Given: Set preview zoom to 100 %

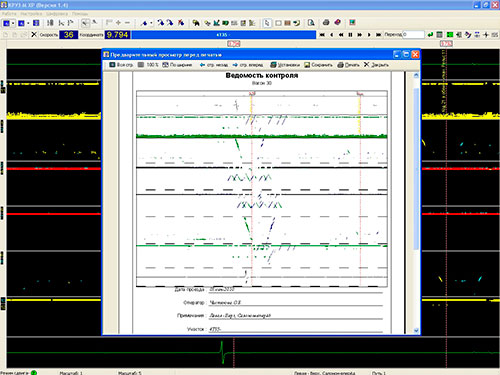Looking at the screenshot, I should [x=148, y=65].
